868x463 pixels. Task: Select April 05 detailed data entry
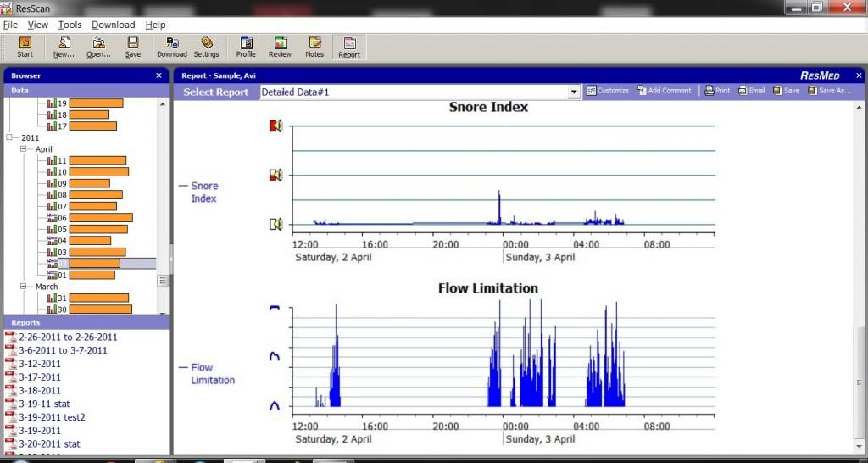[87, 229]
